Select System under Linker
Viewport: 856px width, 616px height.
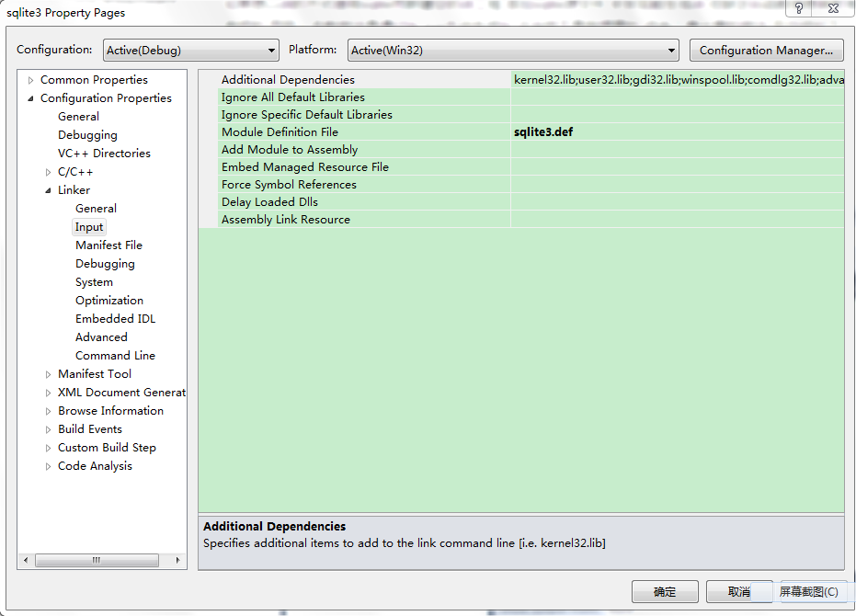pos(94,282)
